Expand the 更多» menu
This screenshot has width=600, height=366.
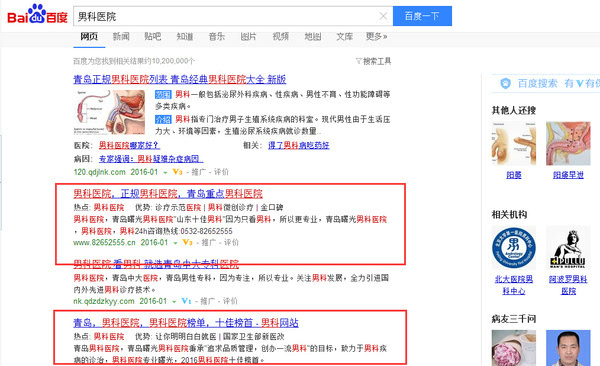(x=376, y=36)
